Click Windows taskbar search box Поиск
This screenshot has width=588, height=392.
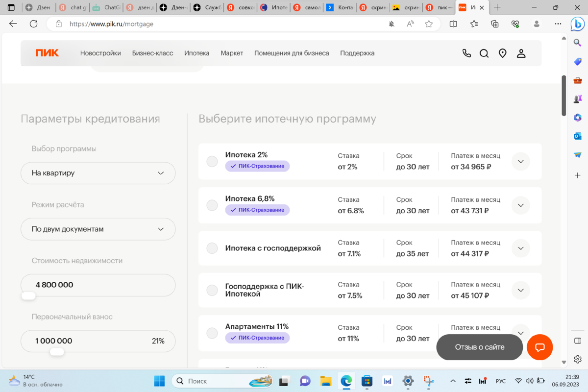222,381
